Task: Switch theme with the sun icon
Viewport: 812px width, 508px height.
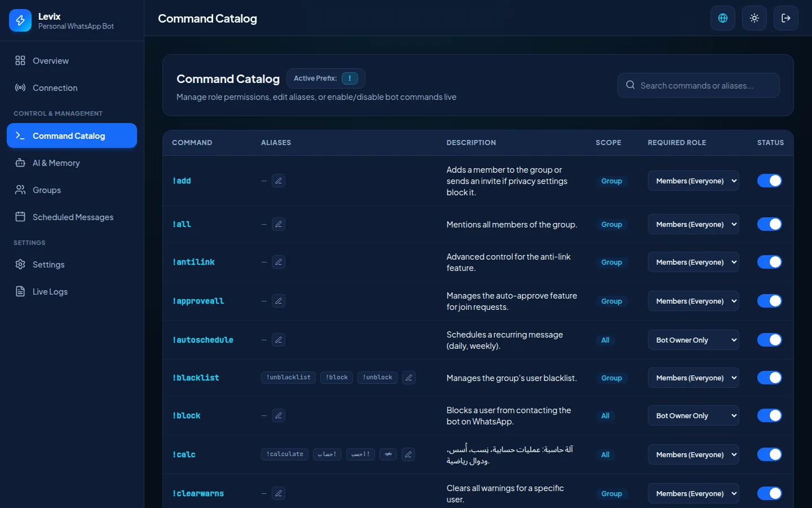Action: [x=754, y=18]
